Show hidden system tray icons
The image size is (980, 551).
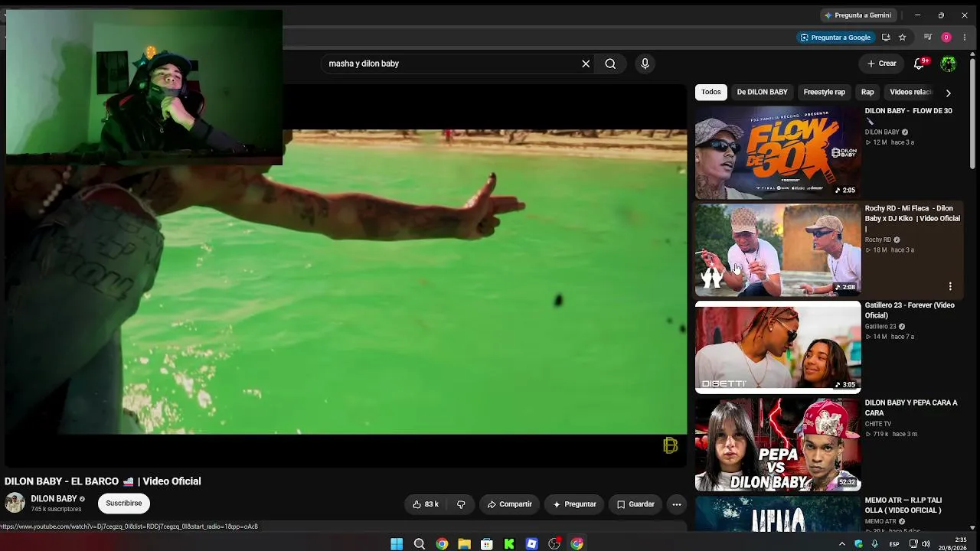click(842, 544)
